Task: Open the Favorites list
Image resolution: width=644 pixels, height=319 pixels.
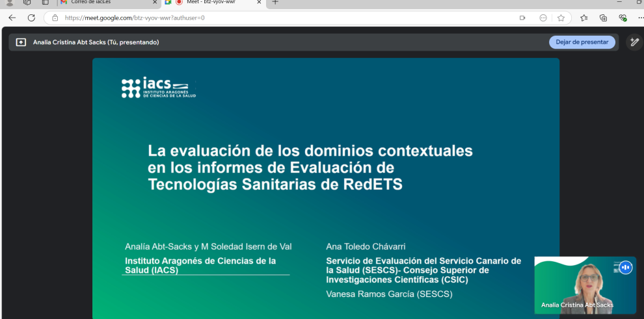Action: point(584,18)
